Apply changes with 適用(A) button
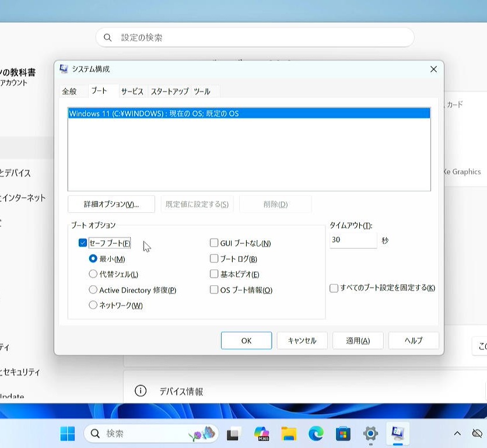The width and height of the screenshot is (487, 448). tap(358, 341)
